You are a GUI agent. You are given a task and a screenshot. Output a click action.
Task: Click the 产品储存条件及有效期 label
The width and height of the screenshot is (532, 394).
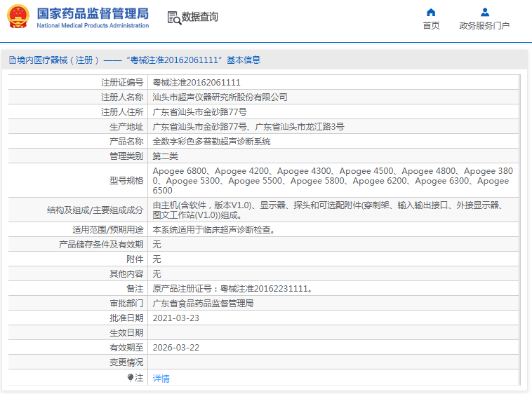click(101, 245)
